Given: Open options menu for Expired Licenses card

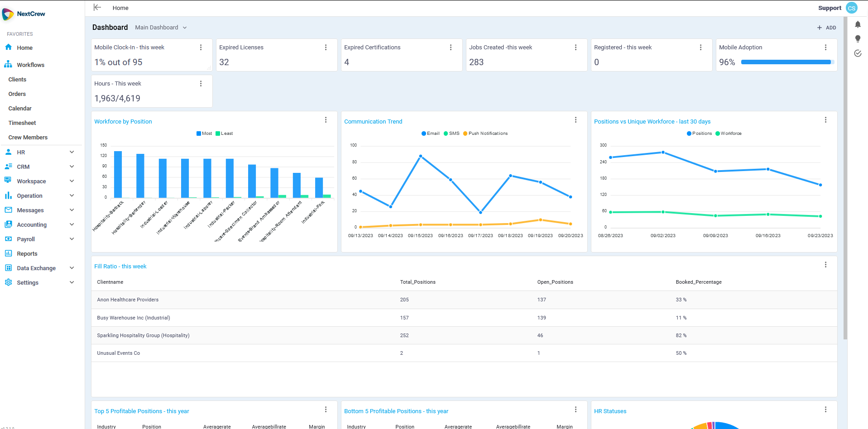Looking at the screenshot, I should click(326, 48).
